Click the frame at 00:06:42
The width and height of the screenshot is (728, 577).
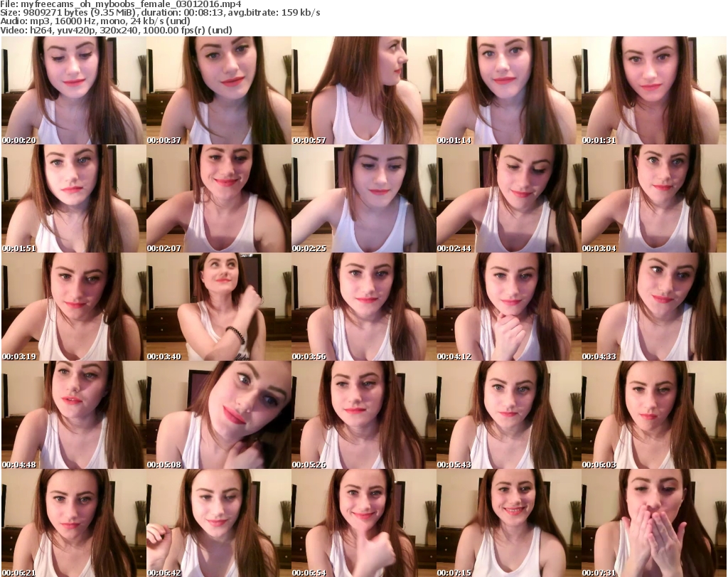point(219,523)
